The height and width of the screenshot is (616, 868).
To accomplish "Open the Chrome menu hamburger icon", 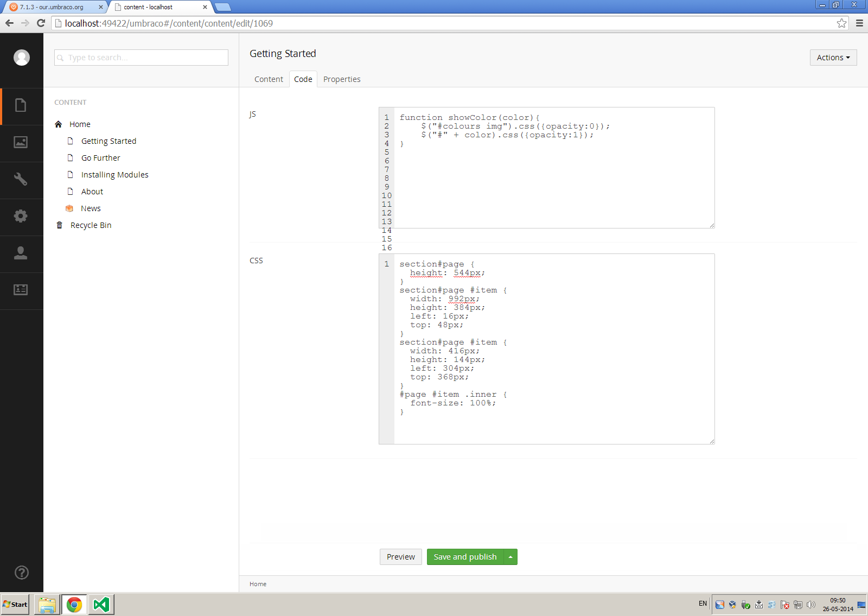I will coord(859,23).
